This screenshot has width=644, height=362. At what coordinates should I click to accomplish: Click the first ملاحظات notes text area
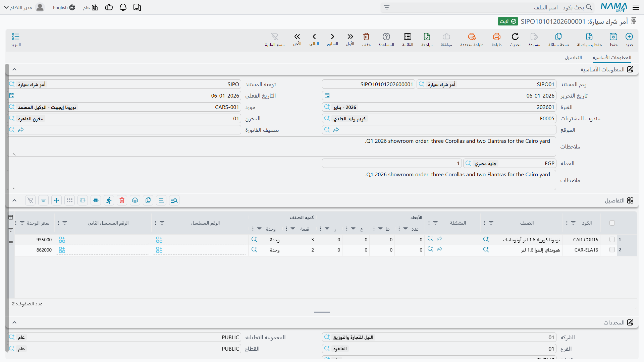pyautogui.click(x=282, y=146)
